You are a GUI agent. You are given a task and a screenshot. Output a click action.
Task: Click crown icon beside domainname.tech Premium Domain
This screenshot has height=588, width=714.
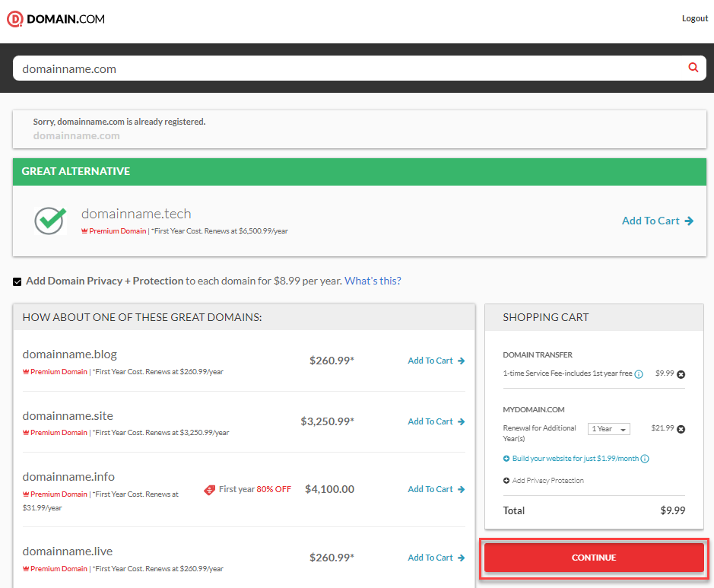(84, 231)
